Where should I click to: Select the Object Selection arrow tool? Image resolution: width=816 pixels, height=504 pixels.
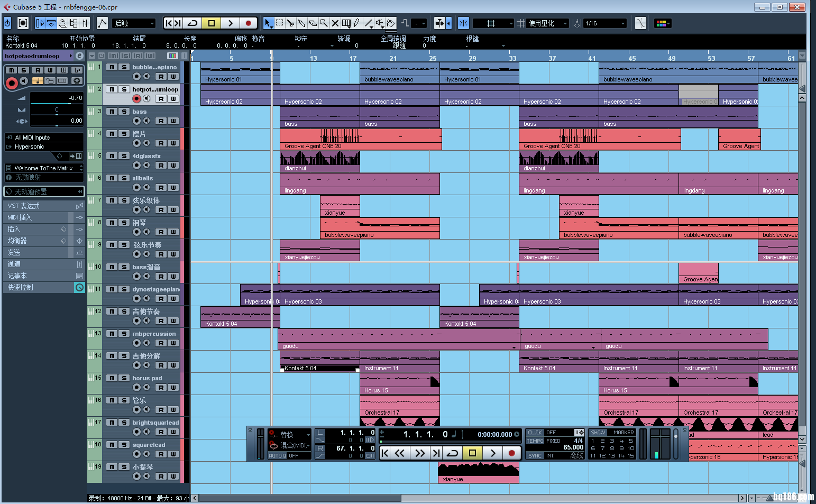coord(268,23)
